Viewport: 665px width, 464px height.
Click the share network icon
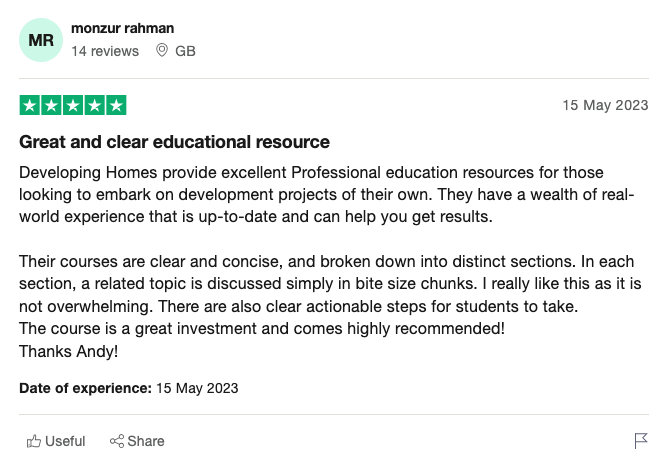pyautogui.click(x=116, y=441)
